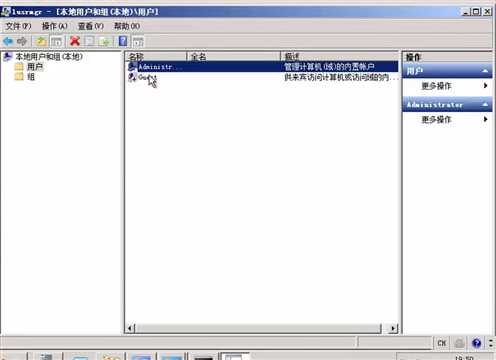Image resolution: width=496 pixels, height=360 pixels.
Task: Open Properties via the page toolbar icon
Action: coord(90,41)
